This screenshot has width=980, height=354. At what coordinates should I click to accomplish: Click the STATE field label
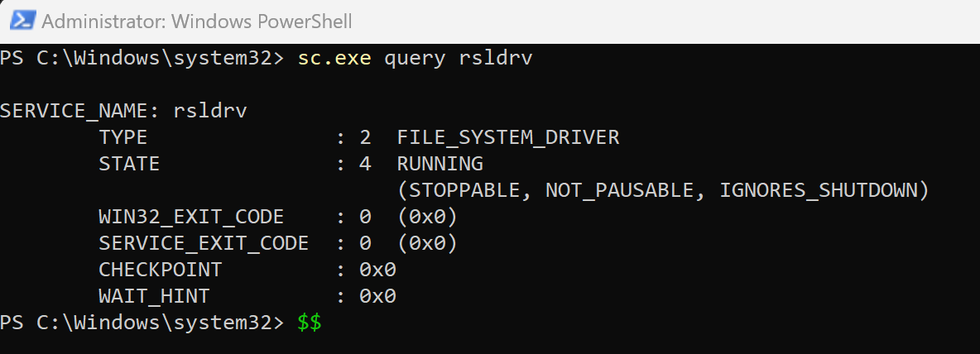tap(129, 164)
